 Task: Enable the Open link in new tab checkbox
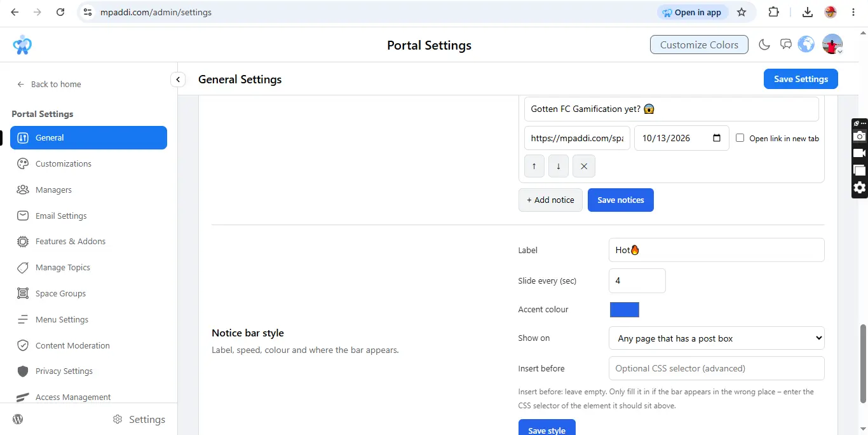pyautogui.click(x=740, y=138)
